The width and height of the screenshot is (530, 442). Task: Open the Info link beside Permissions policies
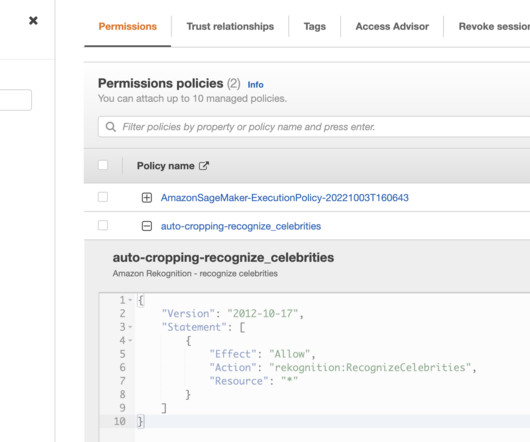point(255,84)
